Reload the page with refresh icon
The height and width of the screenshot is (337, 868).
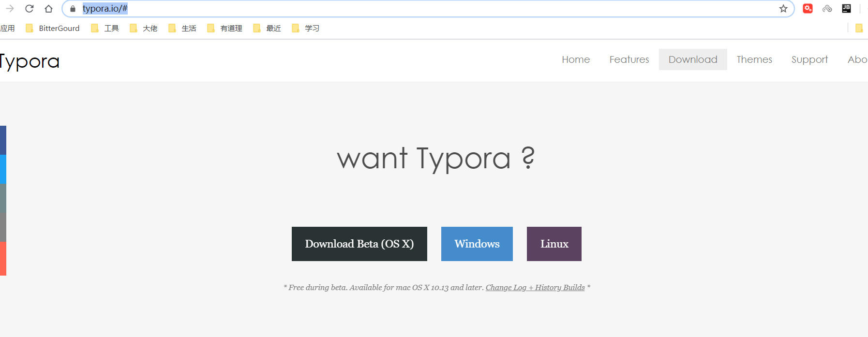30,9
